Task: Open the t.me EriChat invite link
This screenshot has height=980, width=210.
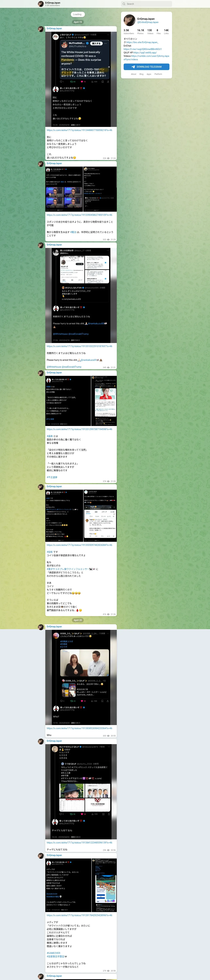Action: pos(143,49)
